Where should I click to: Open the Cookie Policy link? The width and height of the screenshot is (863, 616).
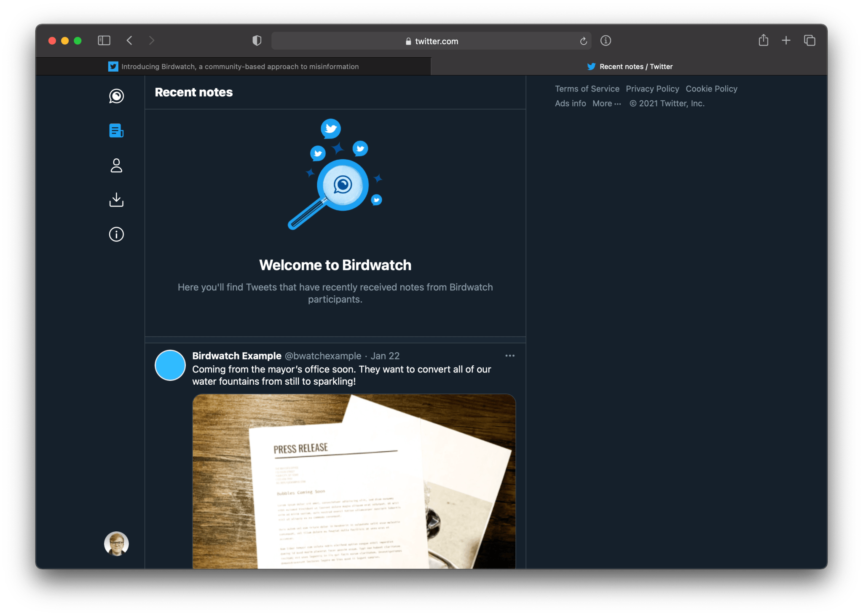711,89
